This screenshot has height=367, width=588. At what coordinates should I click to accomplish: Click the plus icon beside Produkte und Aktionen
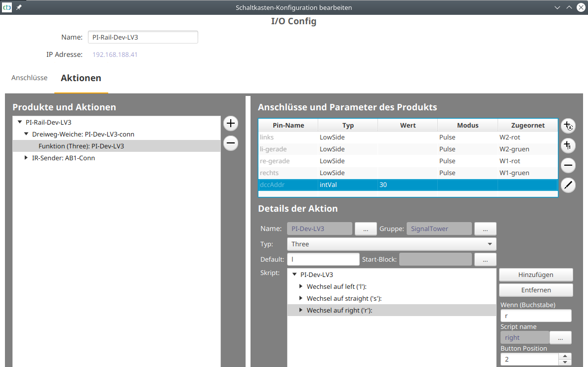230,123
